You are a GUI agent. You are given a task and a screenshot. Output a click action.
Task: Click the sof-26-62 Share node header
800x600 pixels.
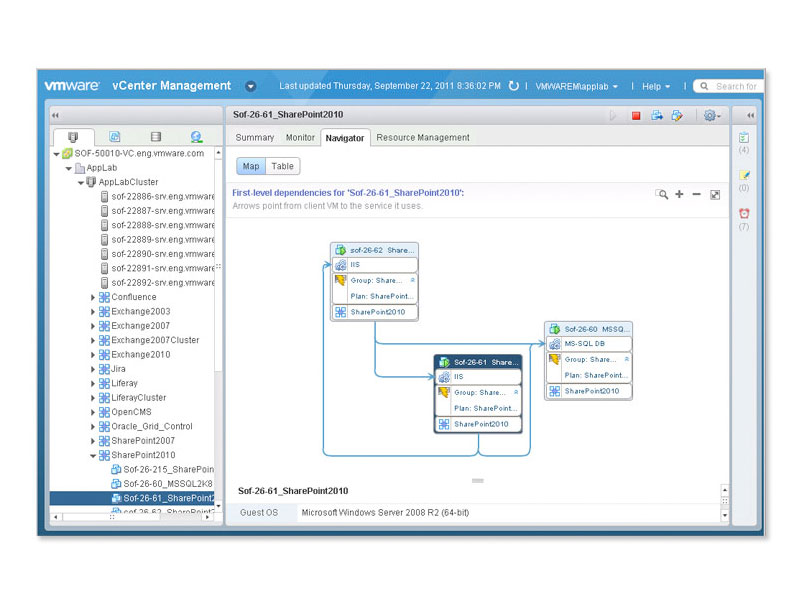click(x=374, y=250)
